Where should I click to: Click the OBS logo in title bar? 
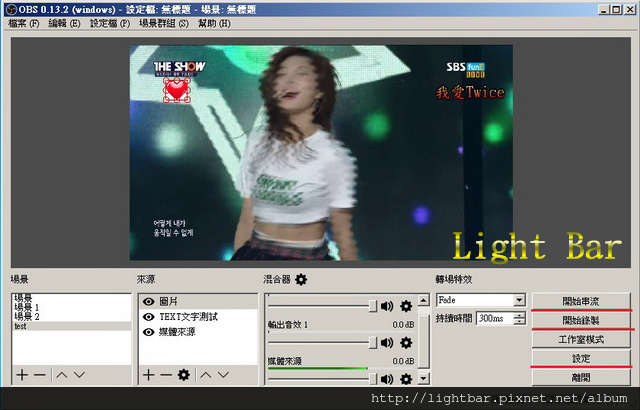point(11,9)
